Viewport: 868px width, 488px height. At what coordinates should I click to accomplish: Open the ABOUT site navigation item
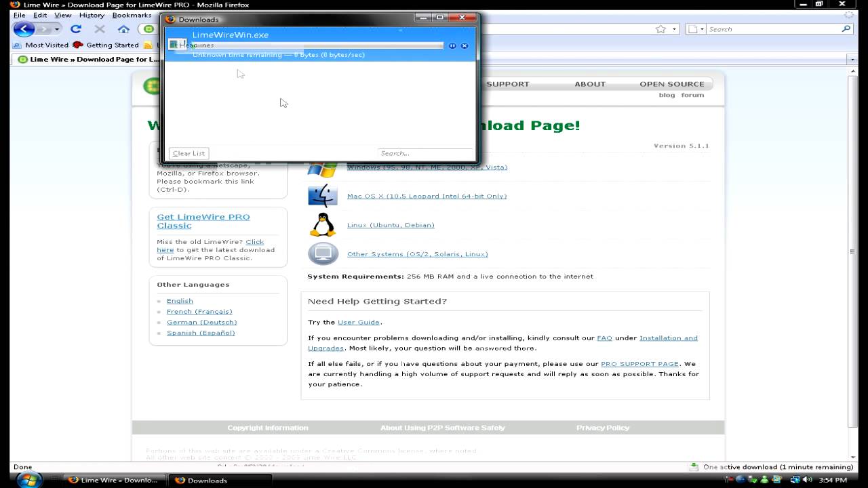pos(590,84)
